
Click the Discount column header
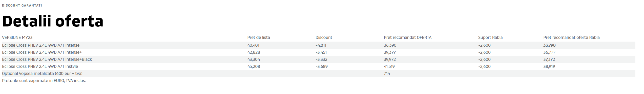pos(324,38)
